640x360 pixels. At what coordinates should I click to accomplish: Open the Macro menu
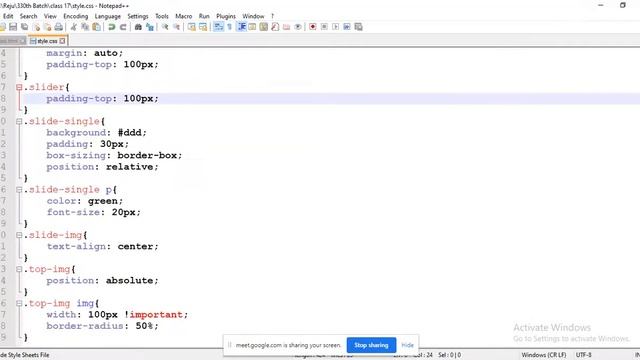(x=184, y=16)
